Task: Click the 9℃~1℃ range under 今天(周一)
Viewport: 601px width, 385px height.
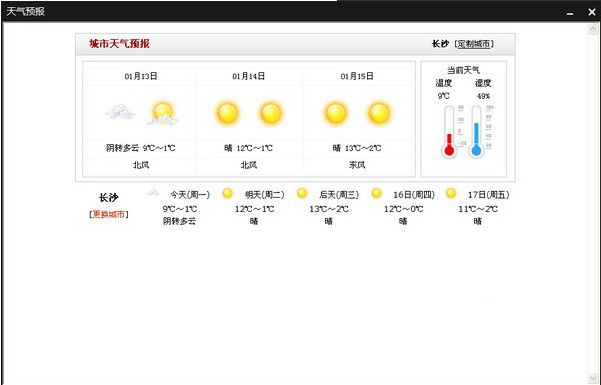Action: pos(180,209)
